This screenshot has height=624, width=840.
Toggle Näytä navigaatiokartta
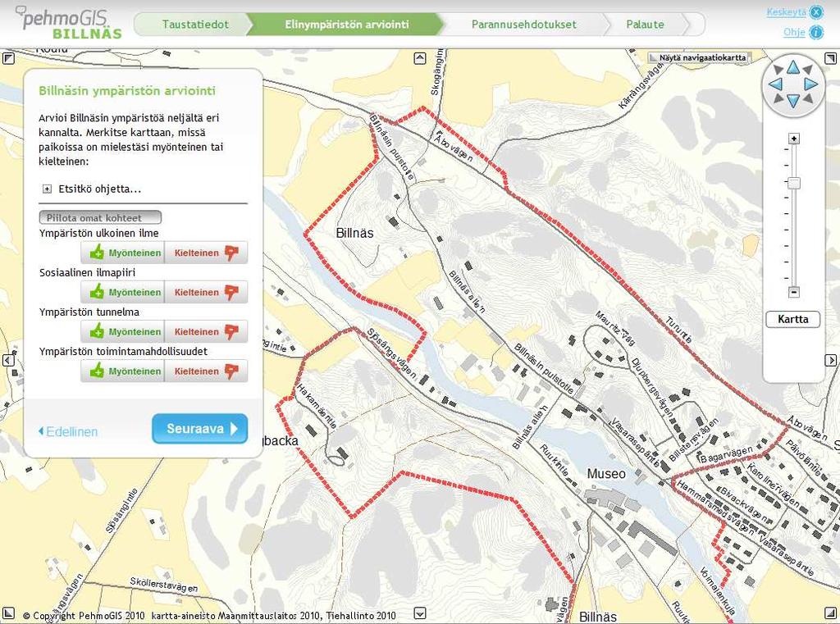699,57
